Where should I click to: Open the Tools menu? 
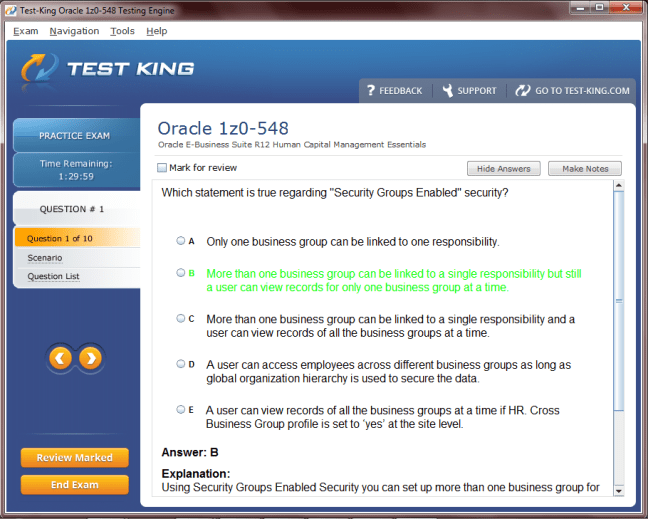point(122,31)
